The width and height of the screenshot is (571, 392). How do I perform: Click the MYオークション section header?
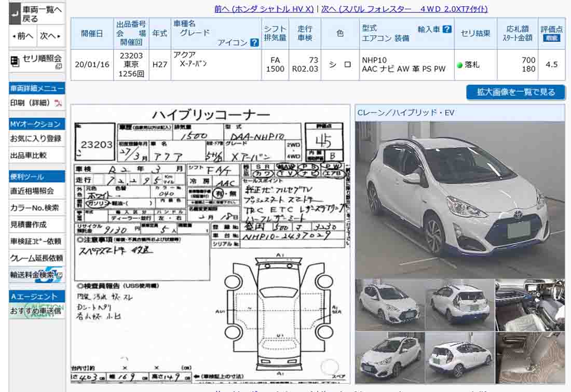click(37, 124)
